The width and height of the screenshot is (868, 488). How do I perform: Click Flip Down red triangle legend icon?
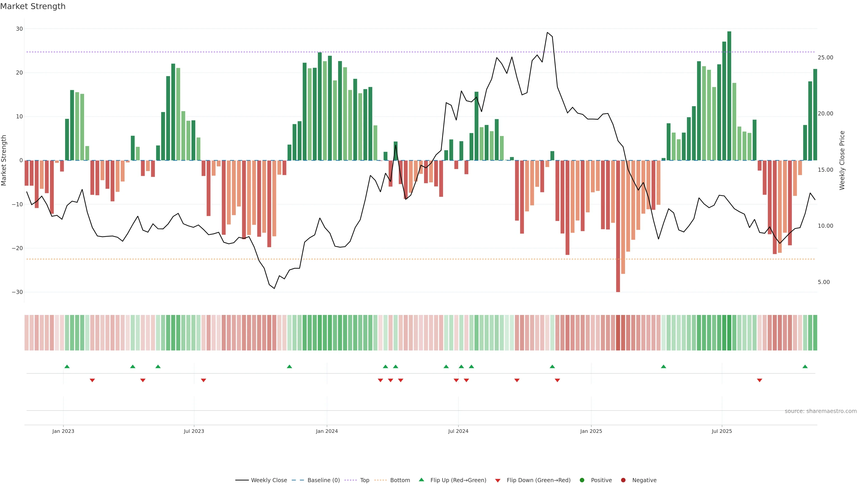pos(498,481)
